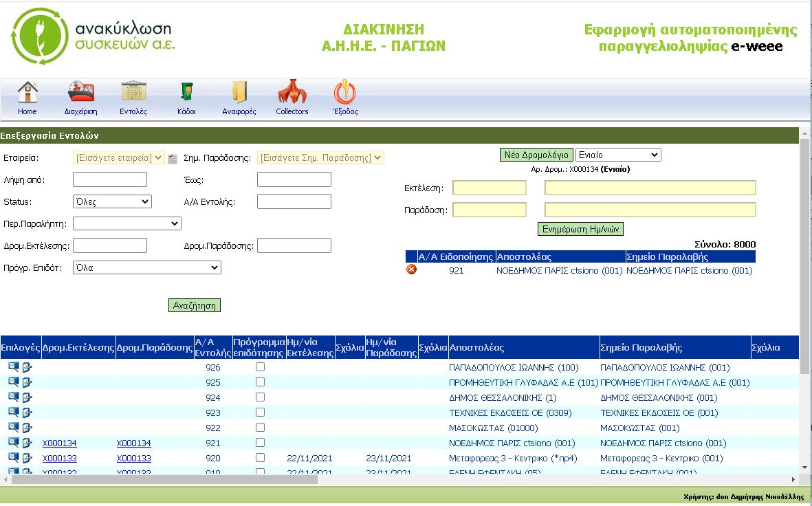Edit order 925 with the pencil icon
Screen dimensions: 812x506
click(x=27, y=382)
